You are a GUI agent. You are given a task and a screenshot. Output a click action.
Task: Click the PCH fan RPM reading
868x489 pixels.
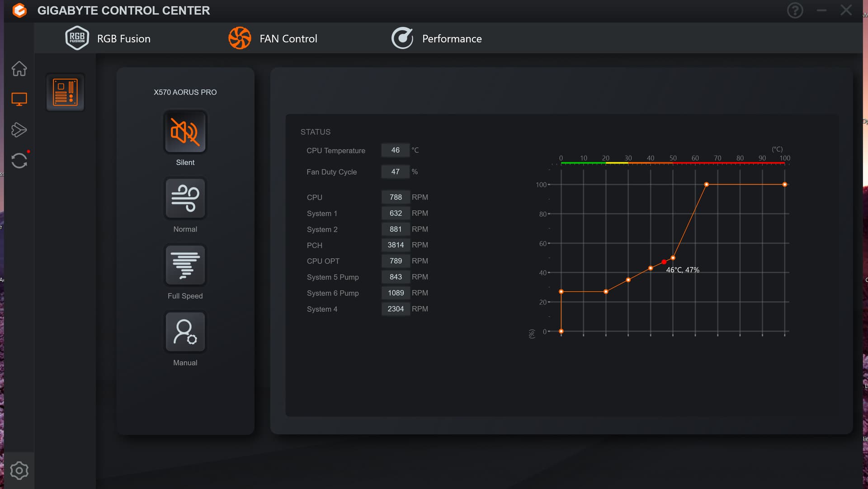395,245
